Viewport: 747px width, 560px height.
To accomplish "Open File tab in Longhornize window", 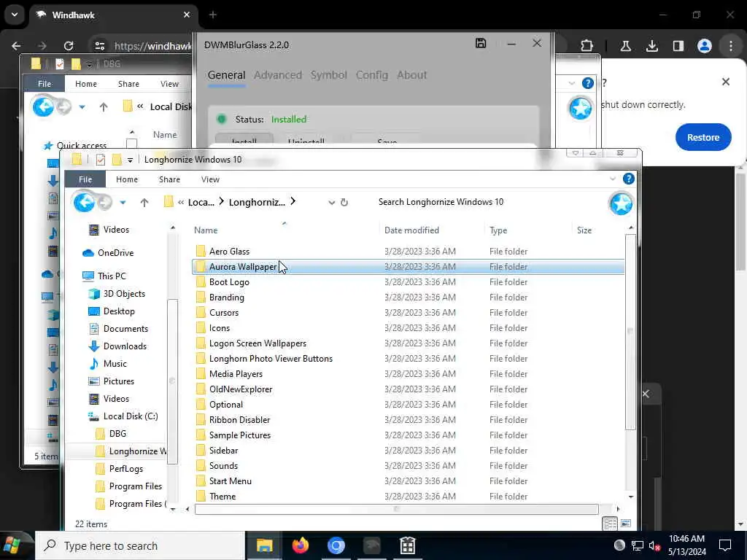I will [x=85, y=179].
